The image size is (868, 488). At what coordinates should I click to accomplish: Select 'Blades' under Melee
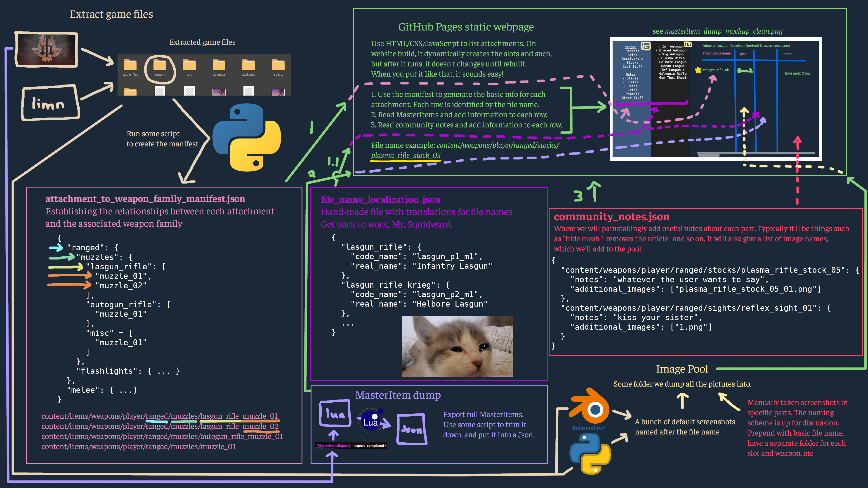[630, 78]
